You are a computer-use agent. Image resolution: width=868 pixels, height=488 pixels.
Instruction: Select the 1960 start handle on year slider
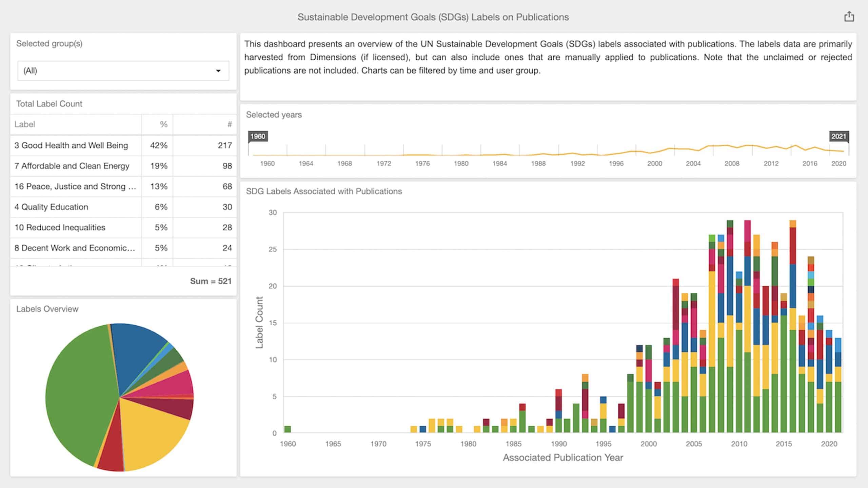click(x=259, y=136)
